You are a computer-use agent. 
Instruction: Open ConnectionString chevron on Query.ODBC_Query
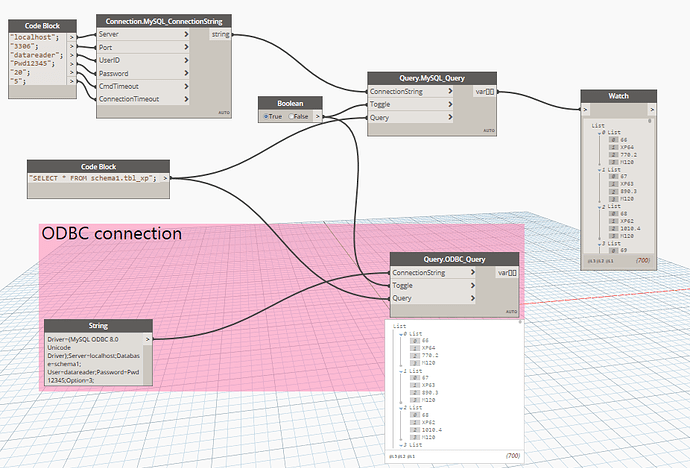point(473,272)
